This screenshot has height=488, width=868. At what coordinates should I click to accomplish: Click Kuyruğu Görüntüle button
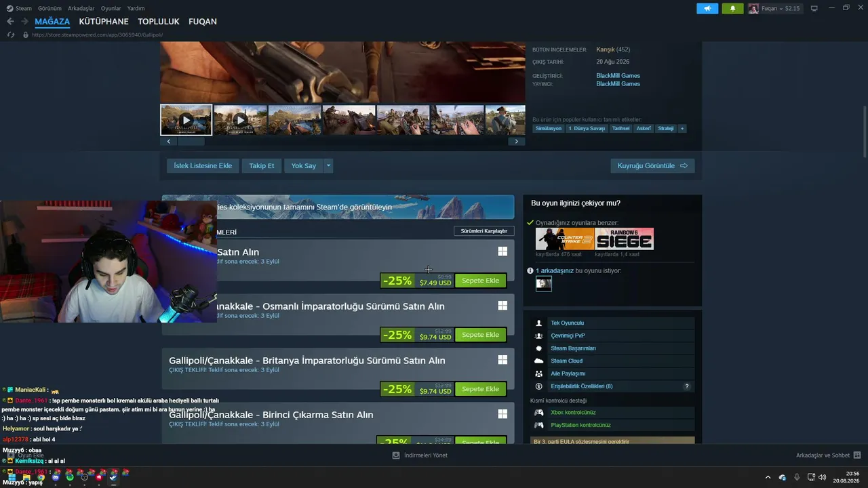tap(652, 166)
